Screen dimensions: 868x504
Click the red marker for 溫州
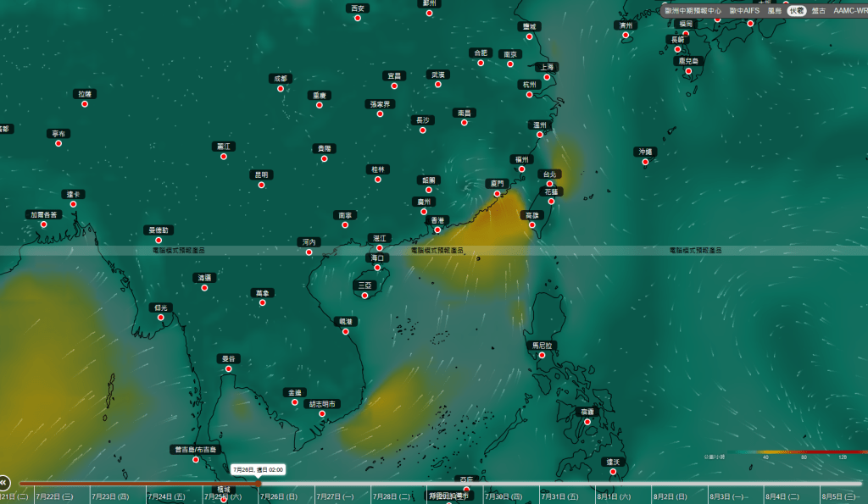[x=540, y=135]
